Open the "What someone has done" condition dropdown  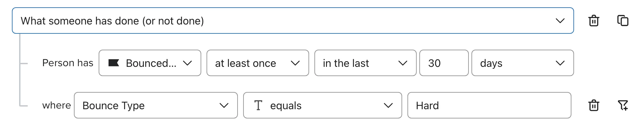(293, 21)
